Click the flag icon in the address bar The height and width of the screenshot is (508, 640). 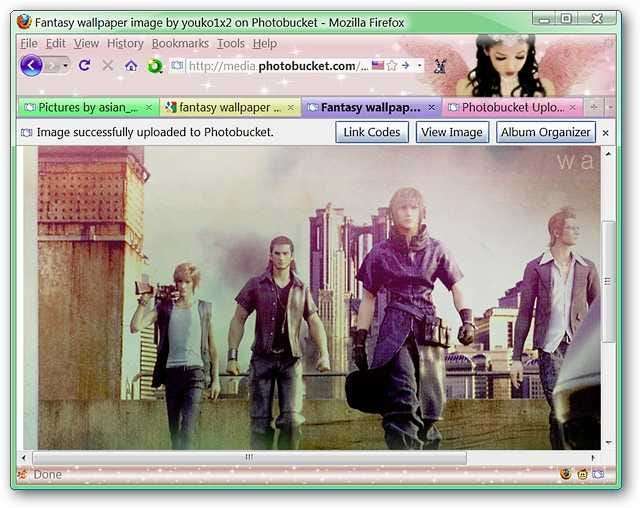coord(378,65)
